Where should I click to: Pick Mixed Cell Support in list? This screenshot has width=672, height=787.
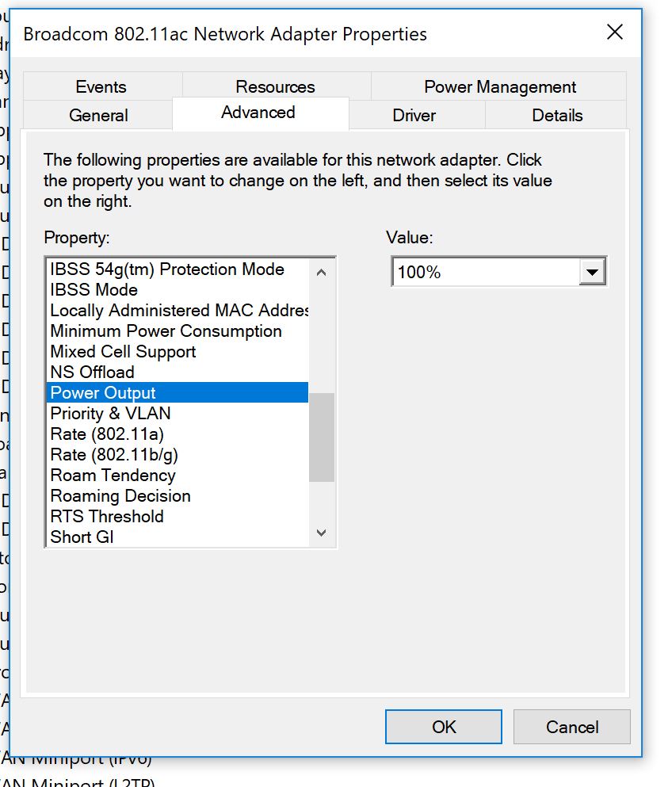(x=178, y=351)
